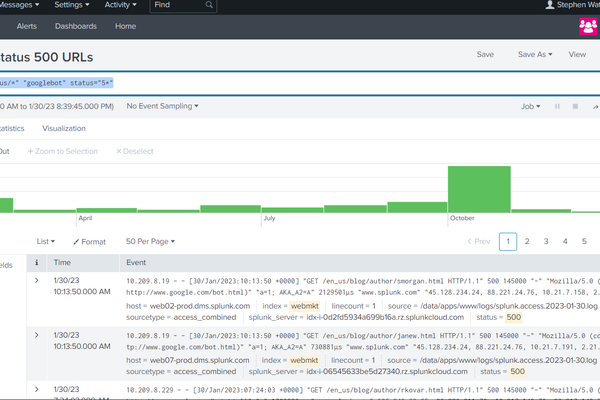Select current page 1 button
This screenshot has width=600, height=400.
click(508, 242)
